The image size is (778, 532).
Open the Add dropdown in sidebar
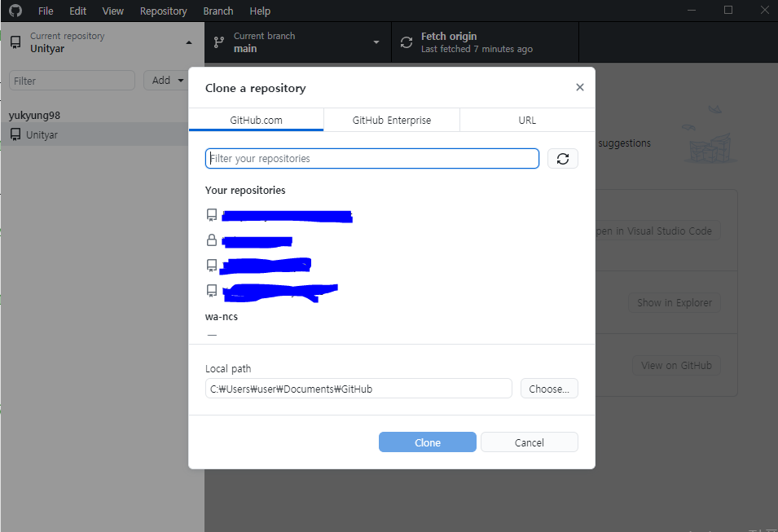166,81
